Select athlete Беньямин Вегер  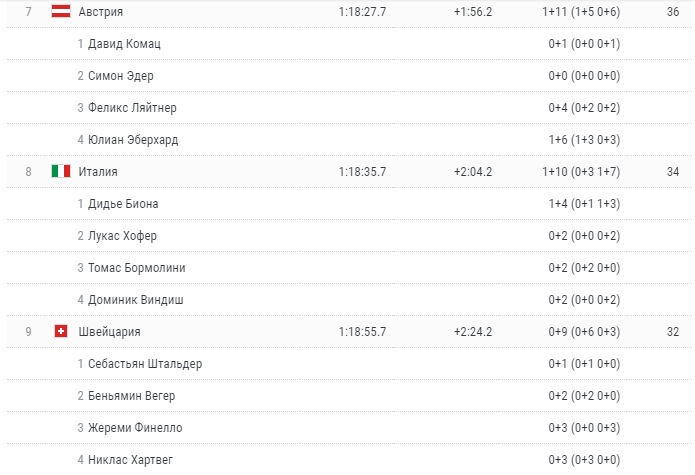click(x=132, y=396)
